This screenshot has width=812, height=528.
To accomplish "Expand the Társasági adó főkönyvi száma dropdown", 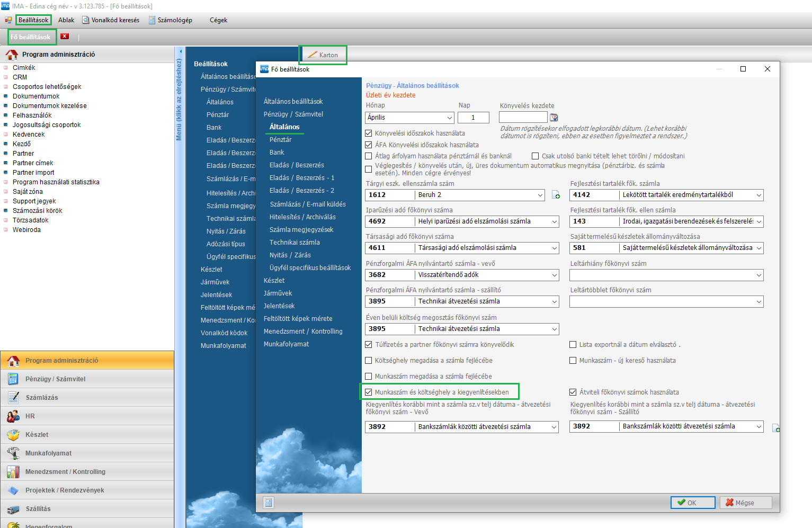I will pos(554,248).
